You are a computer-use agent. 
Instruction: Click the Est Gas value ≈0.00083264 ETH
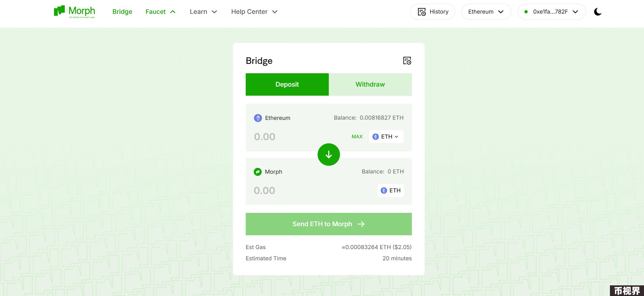377,247
